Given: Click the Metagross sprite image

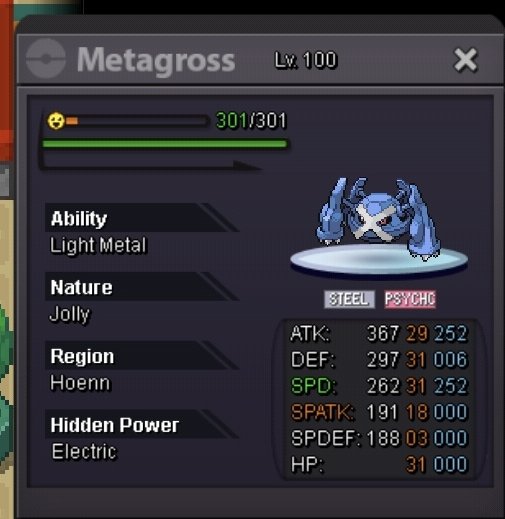Looking at the screenshot, I should click(378, 219).
